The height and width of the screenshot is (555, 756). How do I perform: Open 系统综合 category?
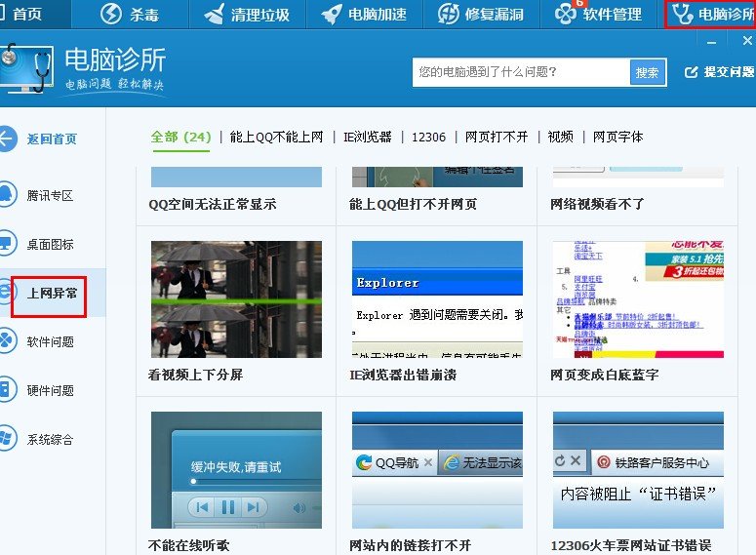tap(50, 439)
